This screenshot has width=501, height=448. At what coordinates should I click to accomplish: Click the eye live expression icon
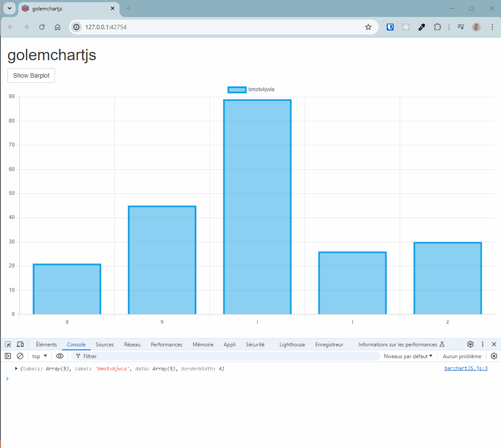pyautogui.click(x=60, y=356)
